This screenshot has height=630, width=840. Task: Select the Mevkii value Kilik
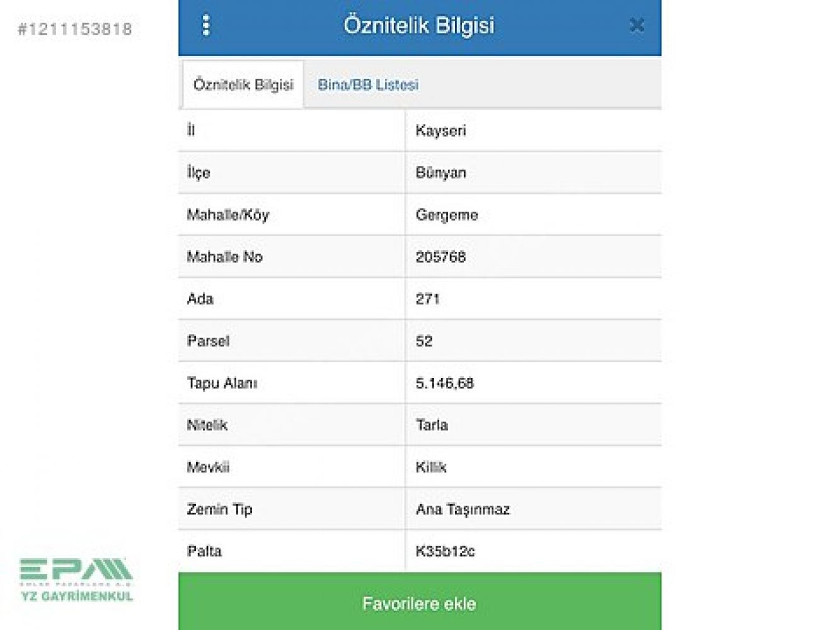tap(431, 467)
